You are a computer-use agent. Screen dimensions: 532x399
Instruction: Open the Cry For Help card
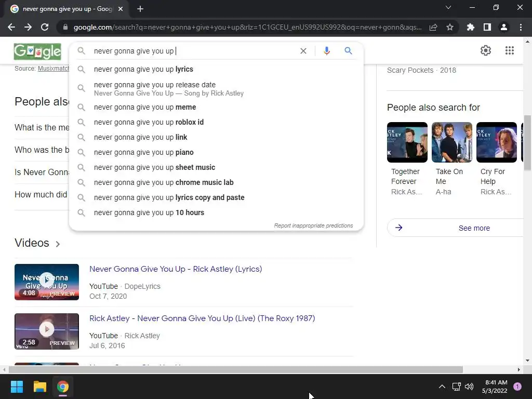(496, 159)
